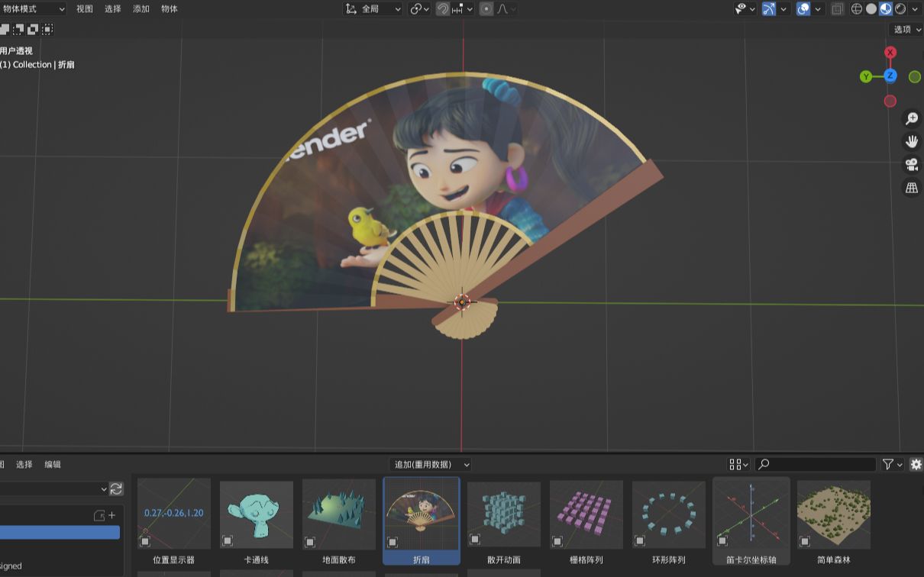Open the object visibility eye dropdown
Viewport: 924px width, 577px height.
click(745, 9)
